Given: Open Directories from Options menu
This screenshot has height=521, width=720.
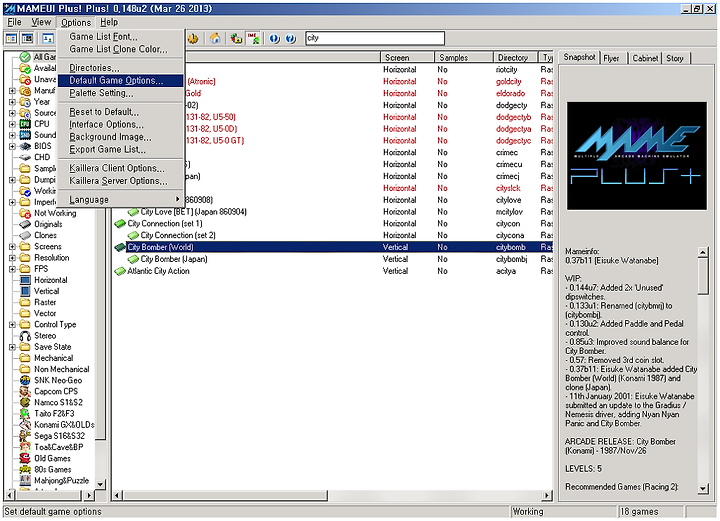Looking at the screenshot, I should pos(120,68).
